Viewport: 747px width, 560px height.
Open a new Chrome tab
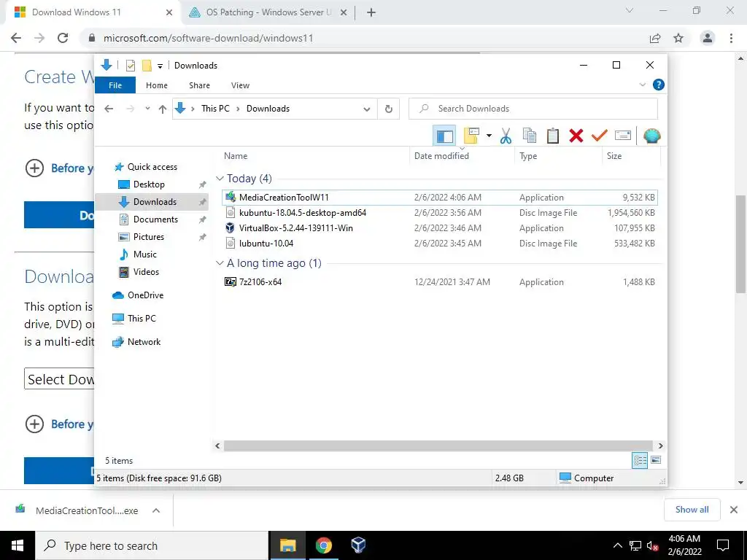coord(371,13)
